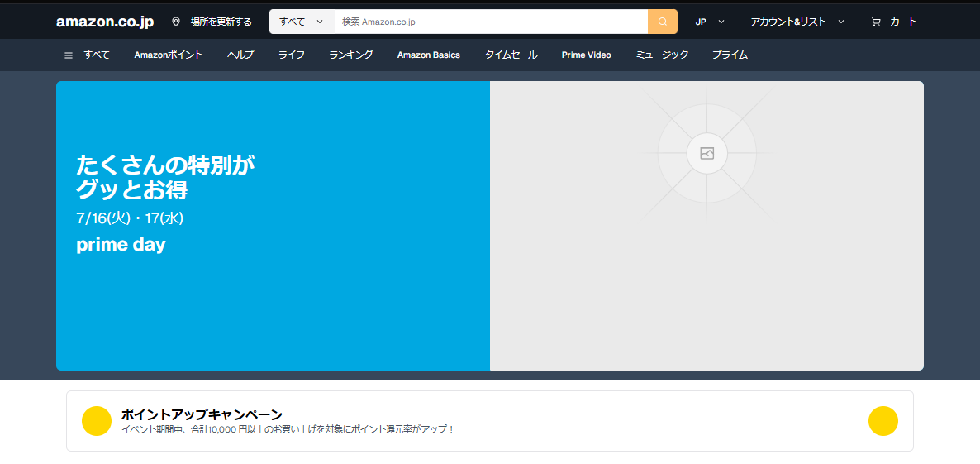
Task: Focus the 検索 Amazon.co.jp search field
Action: (491, 22)
